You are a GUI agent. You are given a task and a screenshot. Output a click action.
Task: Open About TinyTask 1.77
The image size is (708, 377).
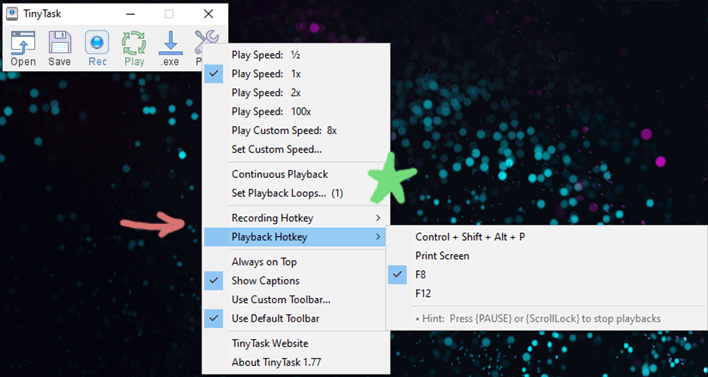296,363
